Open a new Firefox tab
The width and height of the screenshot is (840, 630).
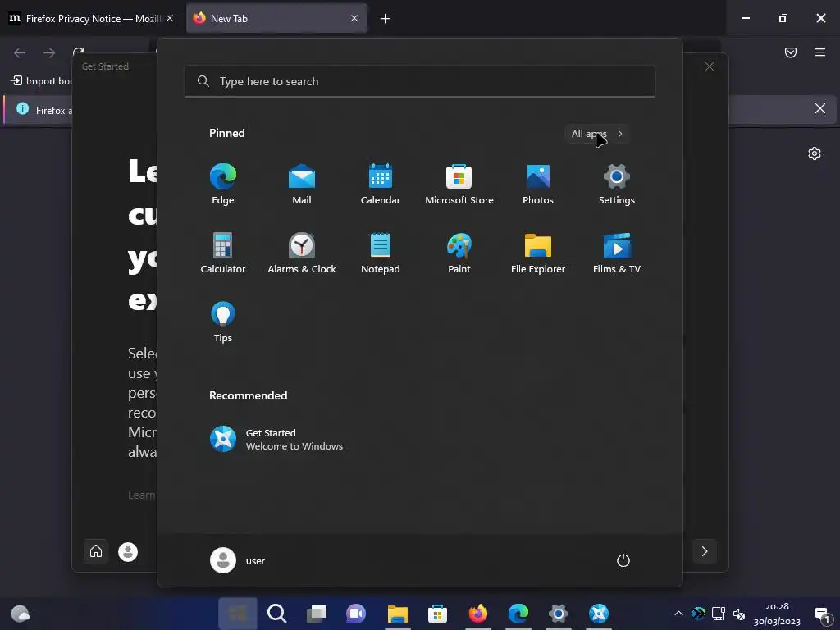[386, 19]
